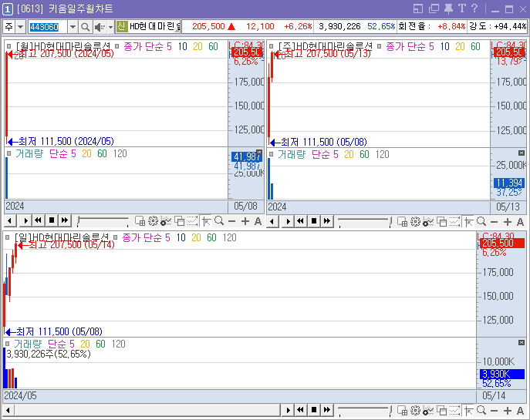Step monthly chart back one bar
The height and width of the screenshot is (420, 530).
10,221
